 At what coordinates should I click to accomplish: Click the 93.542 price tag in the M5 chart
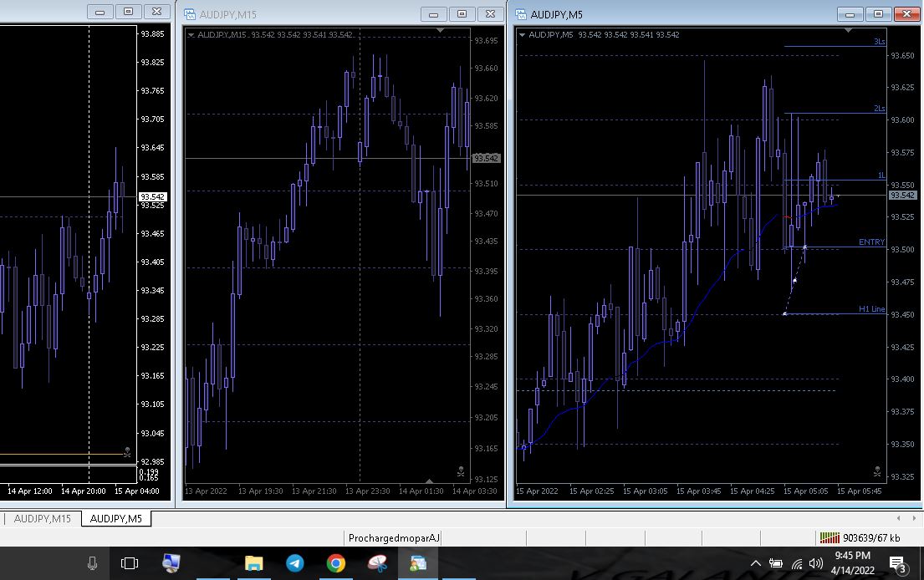pyautogui.click(x=902, y=195)
